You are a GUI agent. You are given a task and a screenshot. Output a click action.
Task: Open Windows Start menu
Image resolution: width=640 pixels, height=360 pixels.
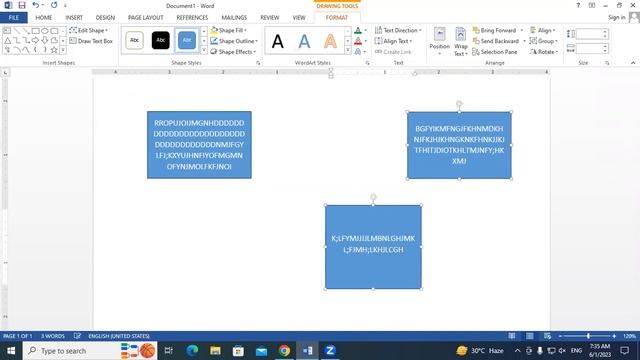[11, 351]
